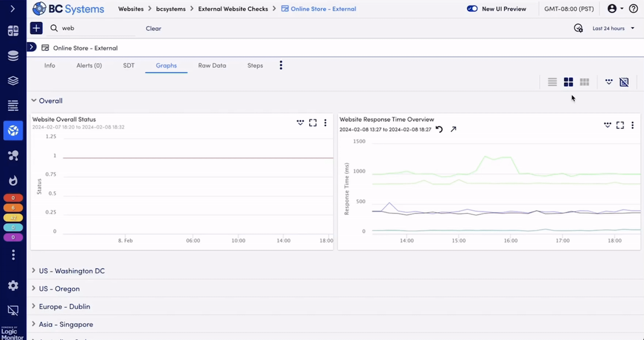Click the yellow 42 alert severity badge
The width and height of the screenshot is (644, 340).
[13, 218]
